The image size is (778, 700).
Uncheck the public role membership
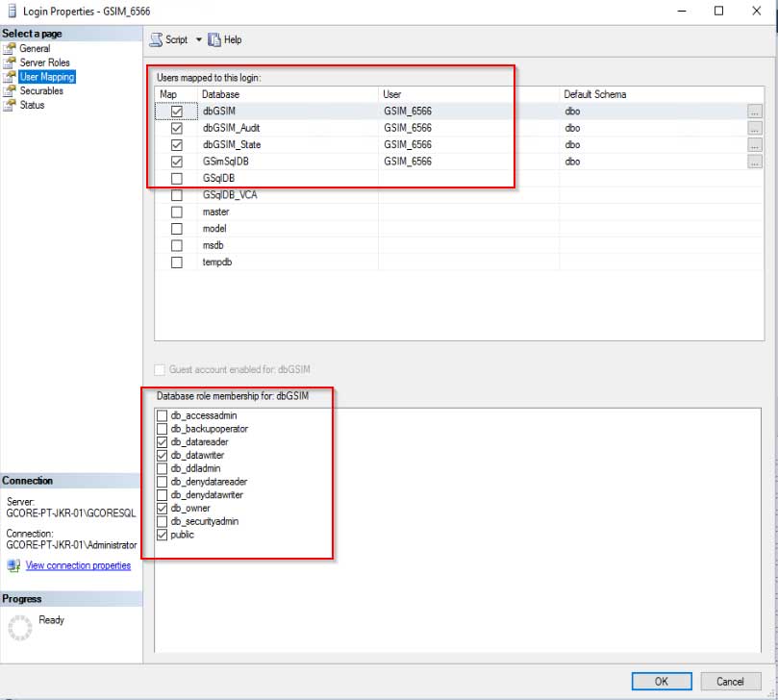(162, 535)
